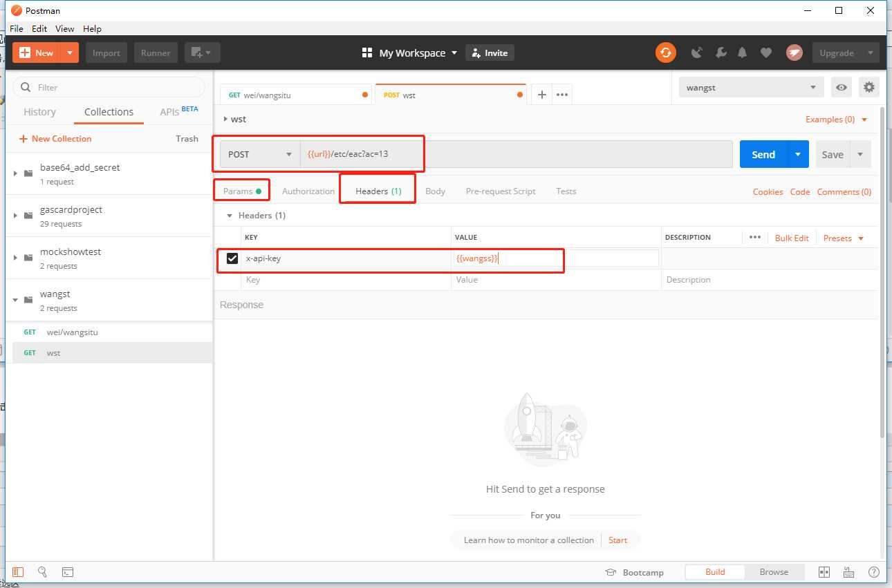This screenshot has width=892, height=588.
Task: Uncheck the x-api-key header checkbox
Action: (x=232, y=258)
